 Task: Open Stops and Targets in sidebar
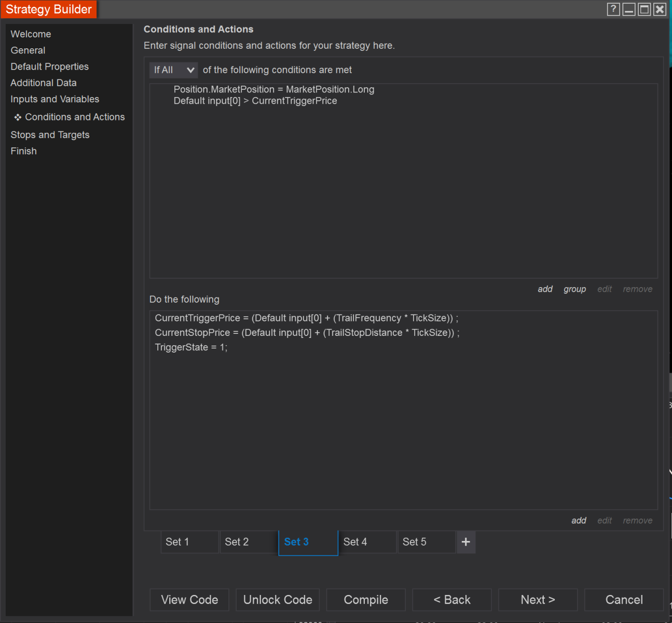tap(50, 135)
